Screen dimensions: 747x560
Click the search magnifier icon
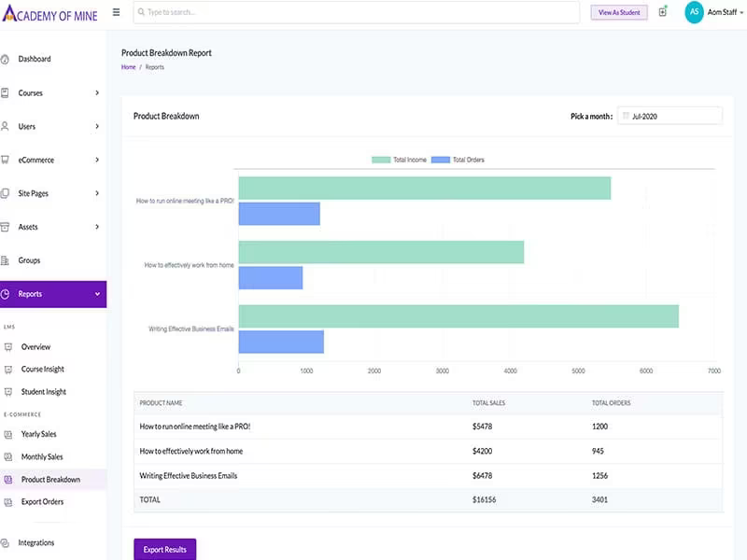pos(141,12)
